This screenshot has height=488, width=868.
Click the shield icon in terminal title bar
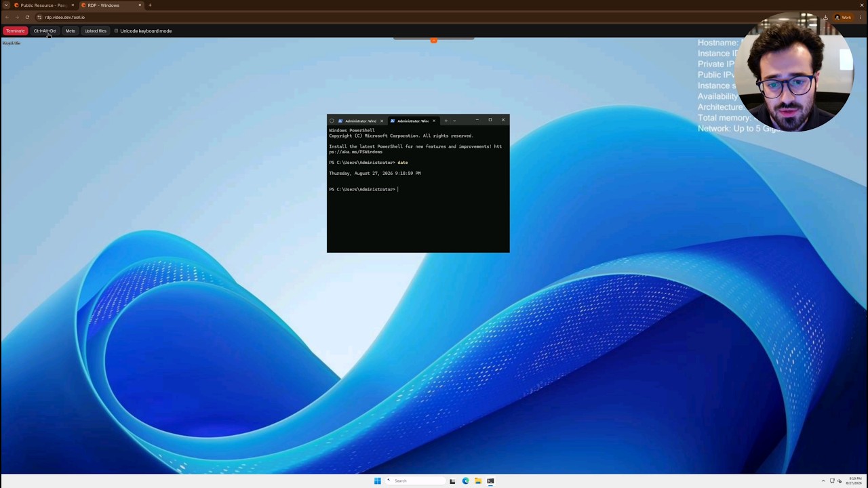[x=332, y=121]
